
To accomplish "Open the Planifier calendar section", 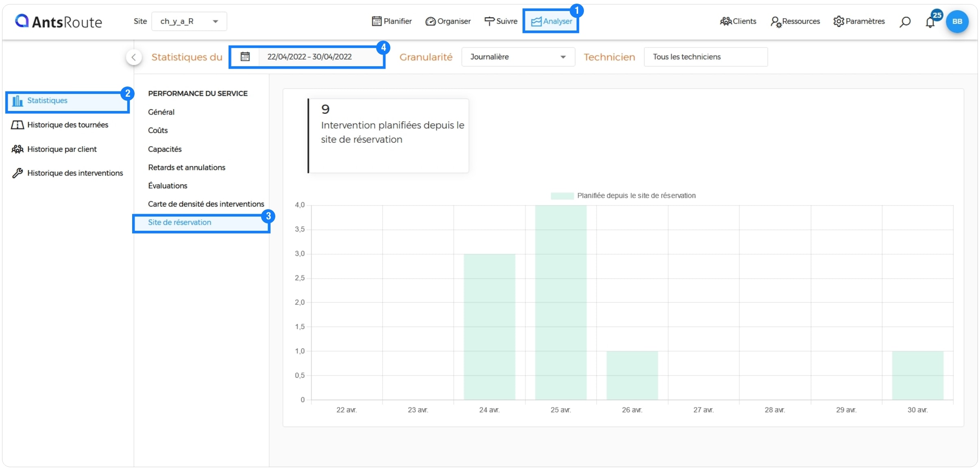I will coord(391,21).
